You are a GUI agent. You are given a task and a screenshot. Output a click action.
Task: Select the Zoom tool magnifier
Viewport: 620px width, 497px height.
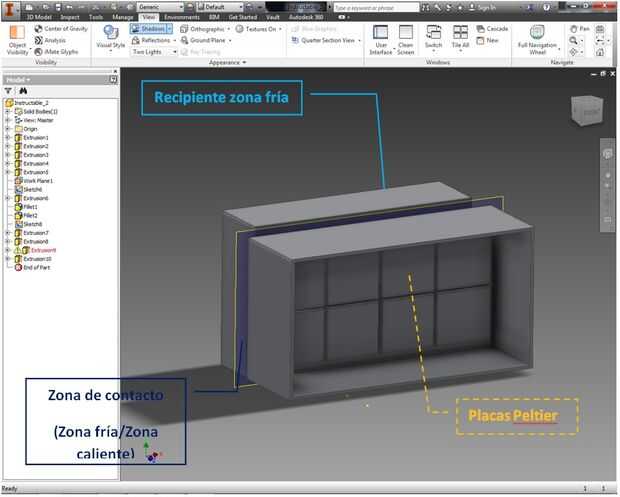click(573, 40)
